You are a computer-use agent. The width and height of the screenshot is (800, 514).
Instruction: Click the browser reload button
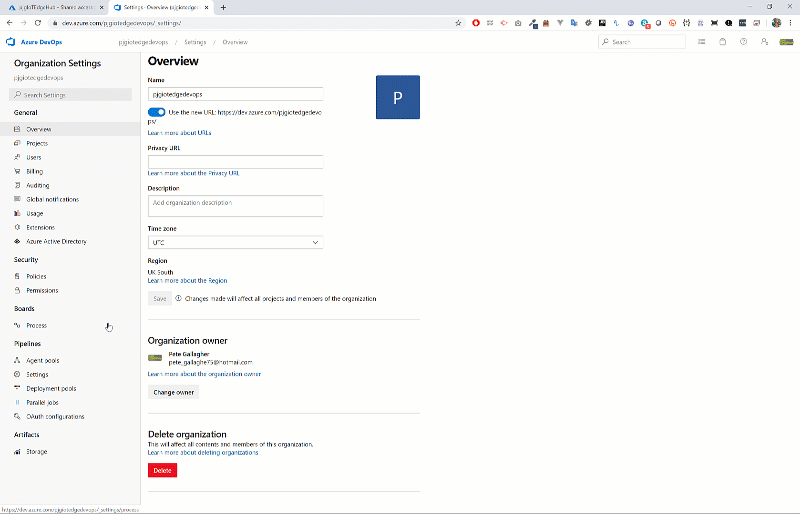click(x=38, y=23)
